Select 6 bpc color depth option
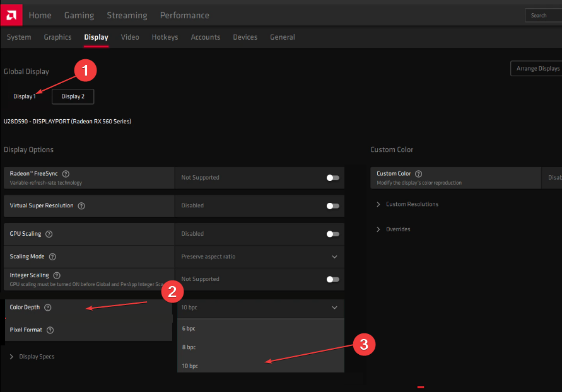This screenshot has height=392, width=562. coord(261,328)
